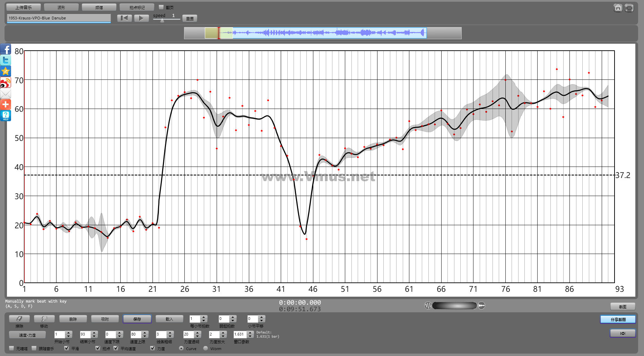
Task: Click the track name field 1953-Krauss-VPO-Blue Danube
Action: pos(59,18)
